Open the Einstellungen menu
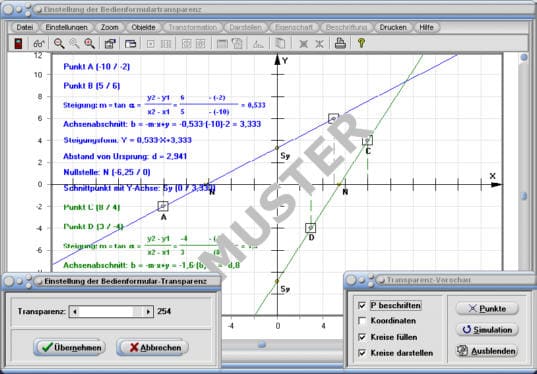The height and width of the screenshot is (374, 537). [x=66, y=27]
